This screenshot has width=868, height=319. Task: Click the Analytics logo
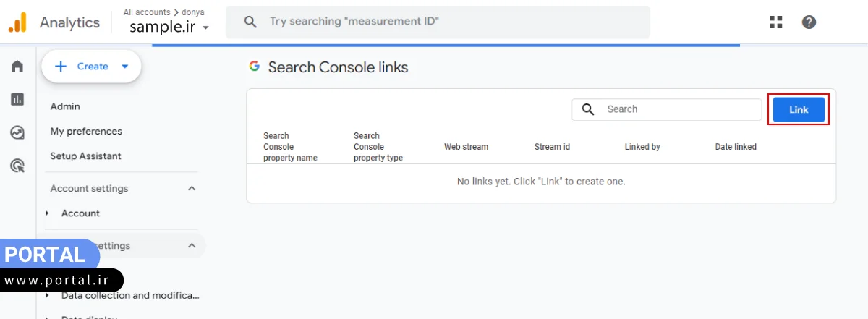pos(17,22)
